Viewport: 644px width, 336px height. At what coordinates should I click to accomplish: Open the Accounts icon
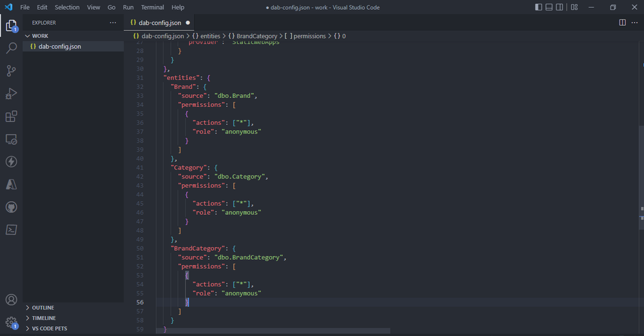(11, 300)
